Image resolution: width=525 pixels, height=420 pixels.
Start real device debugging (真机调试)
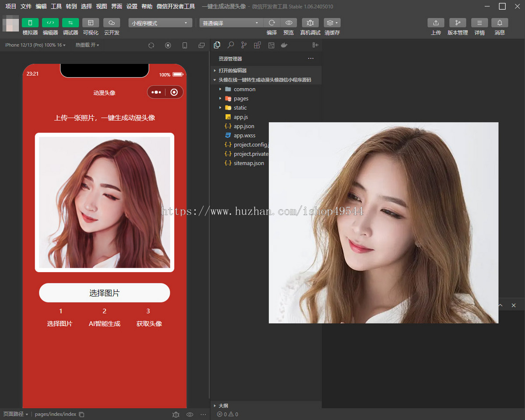(x=310, y=23)
